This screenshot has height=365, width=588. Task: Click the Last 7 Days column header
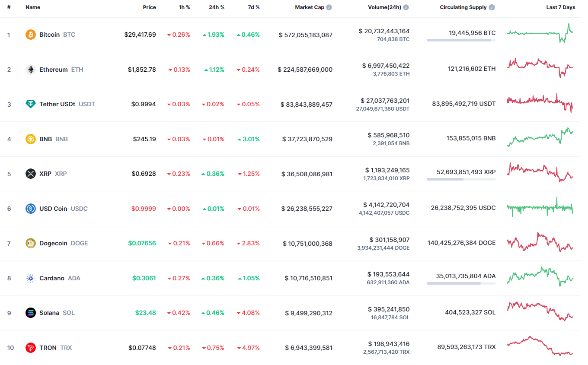click(560, 7)
